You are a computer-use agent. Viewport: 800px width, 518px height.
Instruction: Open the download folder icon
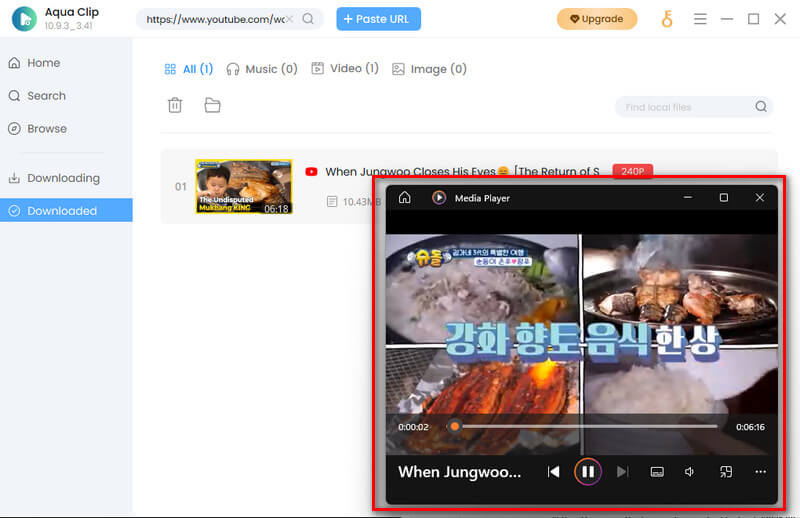212,105
